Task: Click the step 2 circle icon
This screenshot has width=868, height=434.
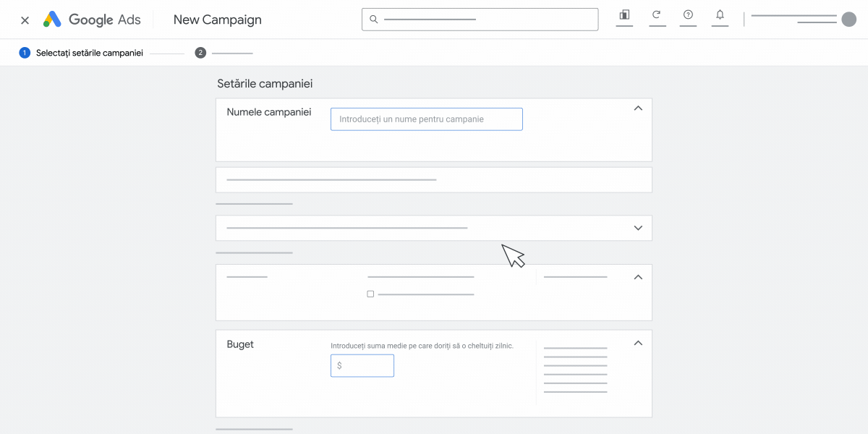Action: click(200, 53)
